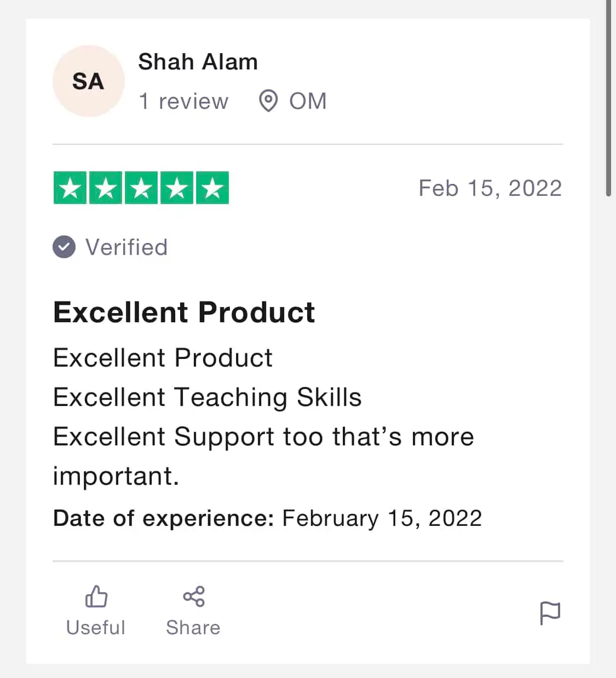Click the first green rating star
This screenshot has height=678, width=616.
pyautogui.click(x=70, y=188)
